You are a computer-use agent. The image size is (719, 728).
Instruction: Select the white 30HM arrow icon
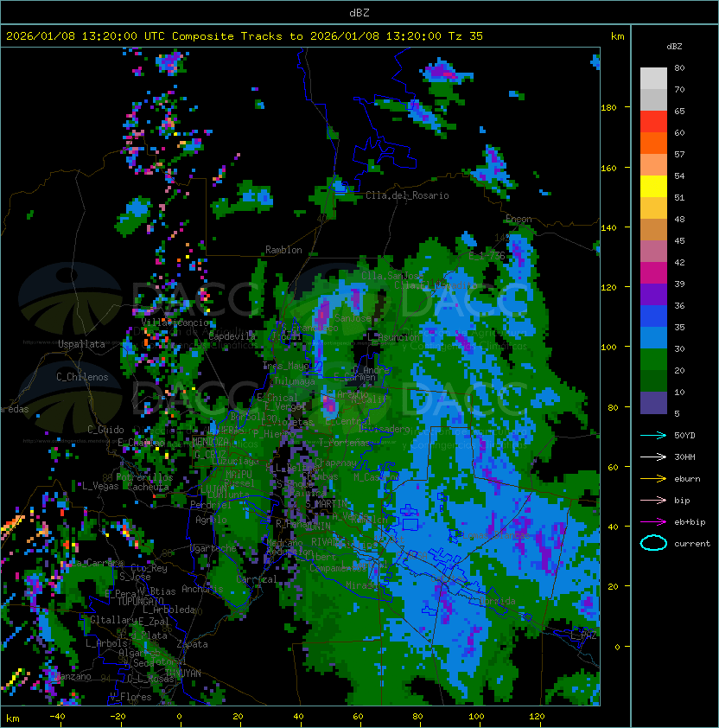click(653, 457)
